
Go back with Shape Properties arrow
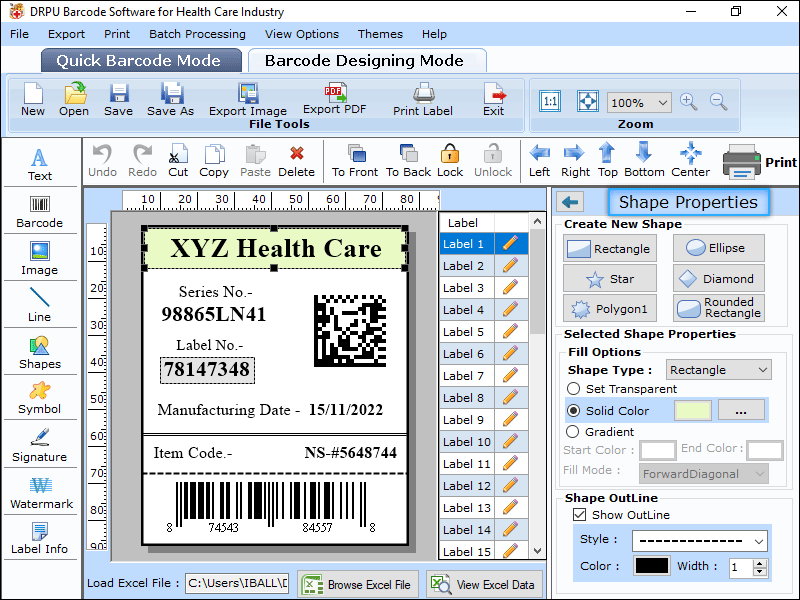coord(570,203)
